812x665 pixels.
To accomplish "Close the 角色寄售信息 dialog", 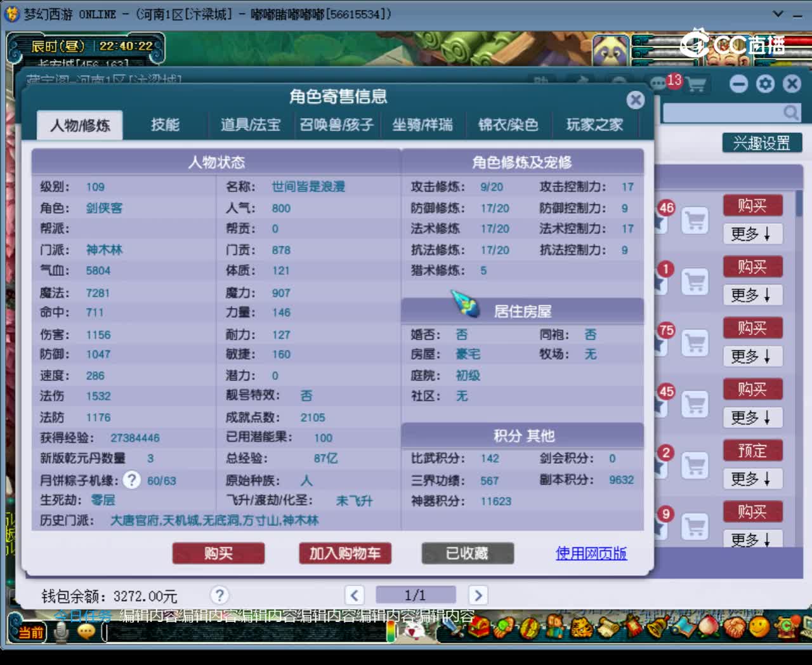I will (635, 100).
